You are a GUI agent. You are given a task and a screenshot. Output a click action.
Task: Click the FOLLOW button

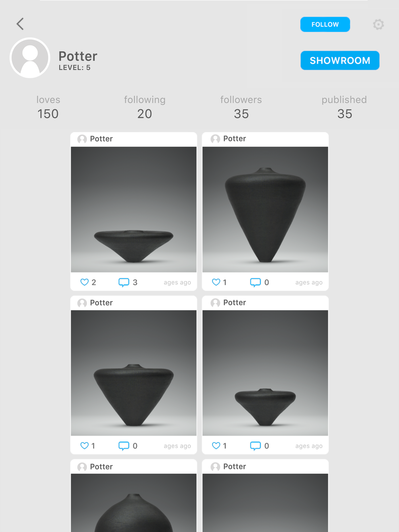coord(325,24)
